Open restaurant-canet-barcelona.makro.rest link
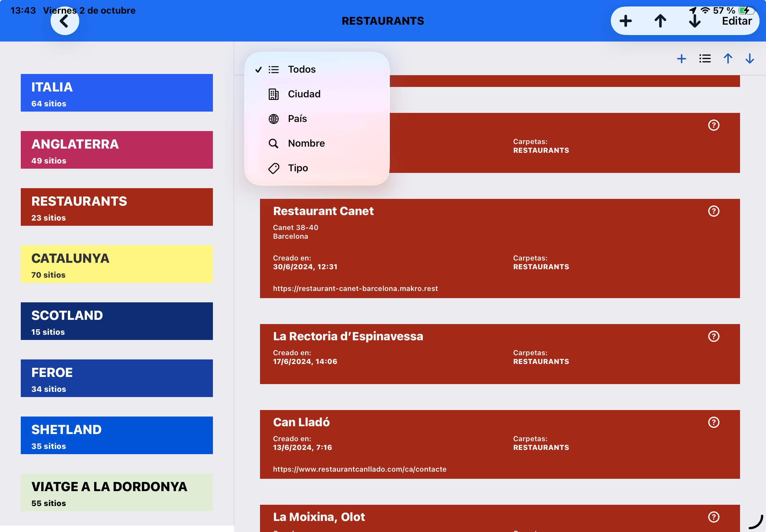The image size is (766, 532). pyautogui.click(x=355, y=288)
